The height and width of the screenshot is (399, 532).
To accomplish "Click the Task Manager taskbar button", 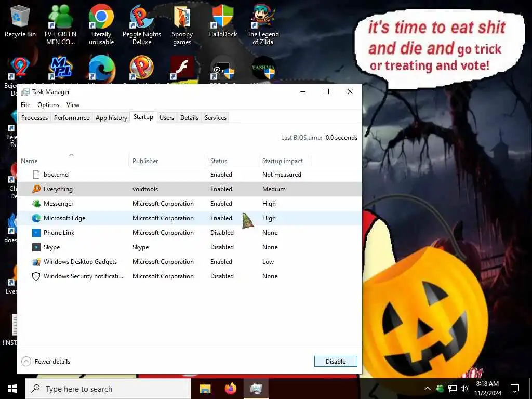I will point(256,389).
